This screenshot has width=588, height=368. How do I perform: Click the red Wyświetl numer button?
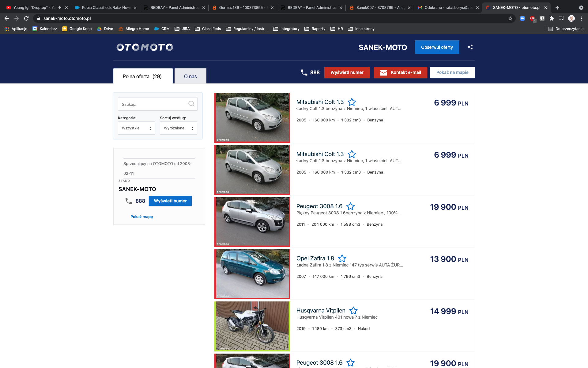347,72
